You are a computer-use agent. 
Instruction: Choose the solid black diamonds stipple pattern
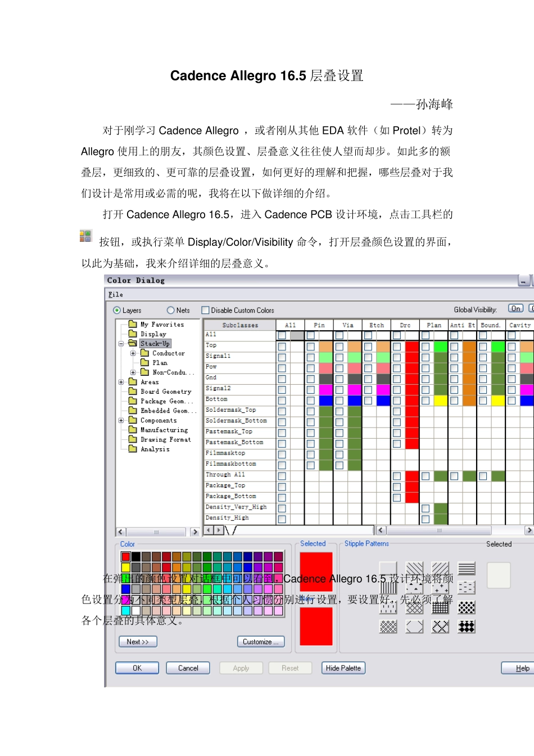[467, 626]
